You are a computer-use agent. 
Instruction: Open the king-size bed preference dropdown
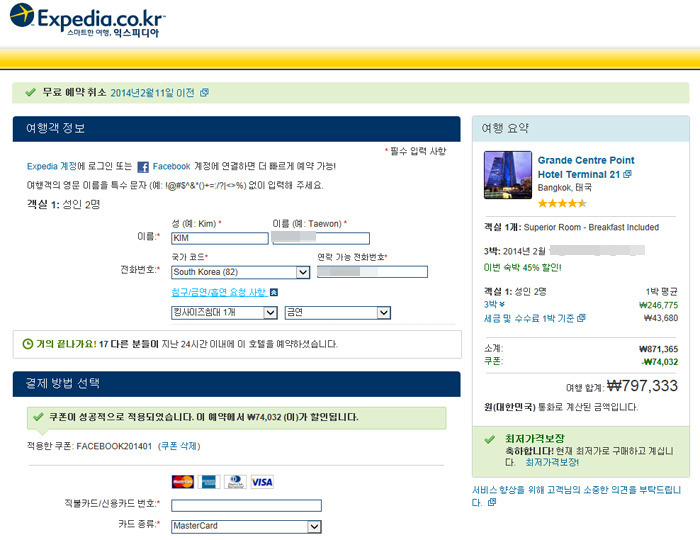tap(225, 312)
